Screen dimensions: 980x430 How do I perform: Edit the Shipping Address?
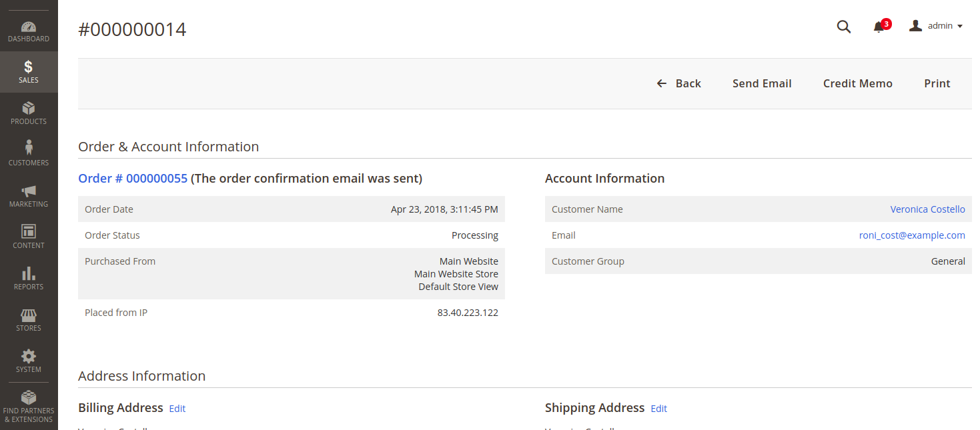click(659, 409)
